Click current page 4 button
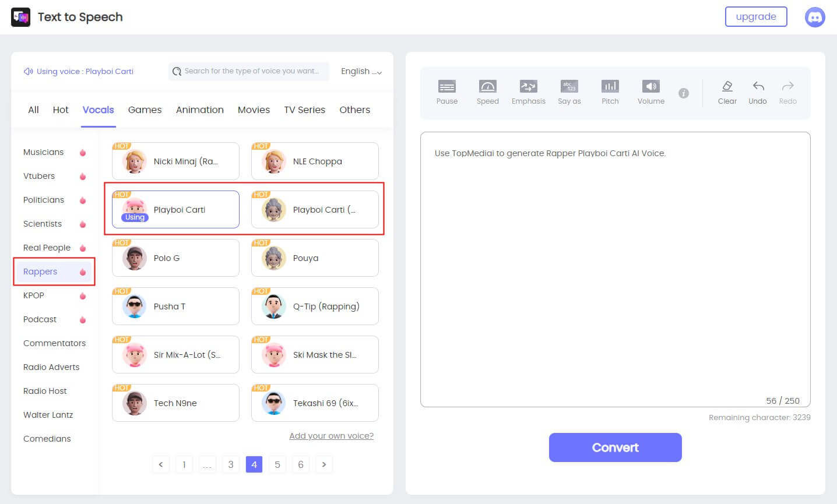Viewport: 837px width, 504px height. tap(254, 464)
